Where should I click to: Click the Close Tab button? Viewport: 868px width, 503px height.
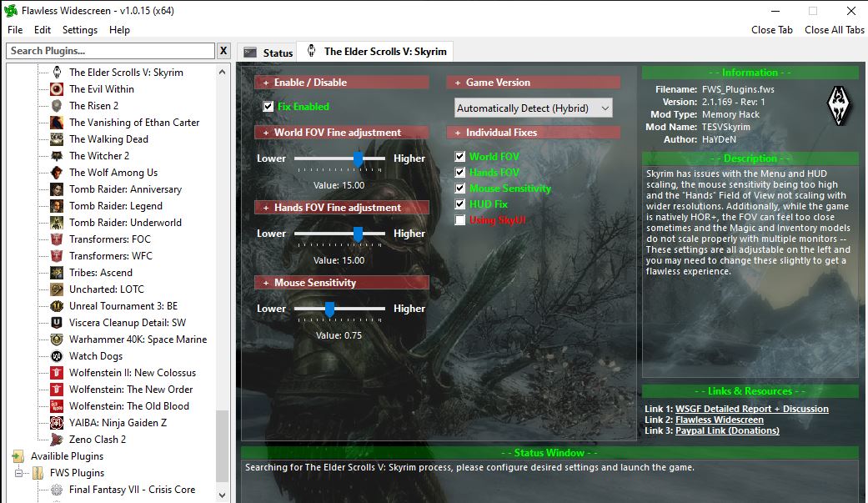point(771,30)
